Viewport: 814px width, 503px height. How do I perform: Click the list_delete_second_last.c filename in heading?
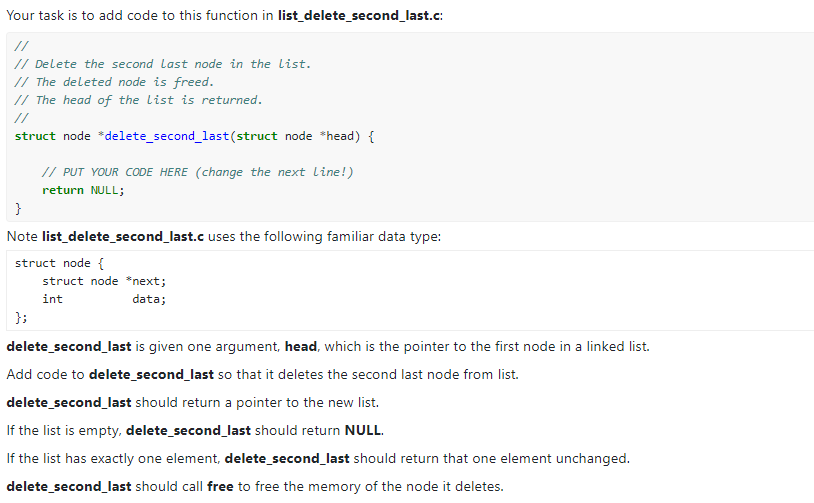click(x=359, y=16)
